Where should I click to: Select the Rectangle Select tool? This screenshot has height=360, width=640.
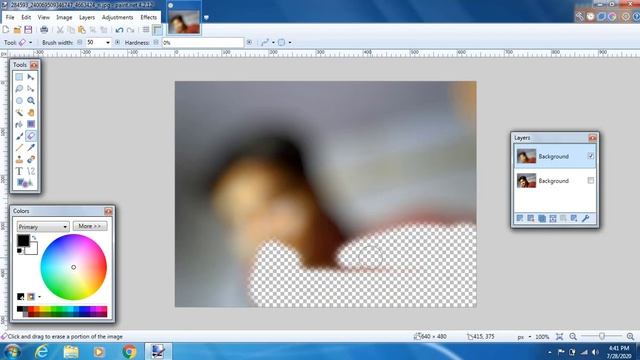click(x=19, y=77)
